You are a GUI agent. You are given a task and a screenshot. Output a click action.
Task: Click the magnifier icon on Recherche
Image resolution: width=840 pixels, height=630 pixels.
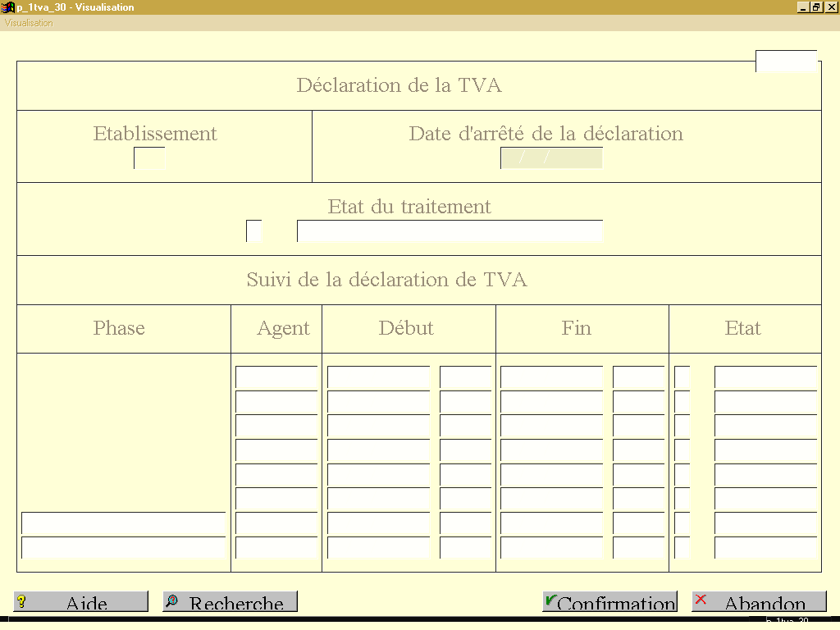(x=172, y=601)
